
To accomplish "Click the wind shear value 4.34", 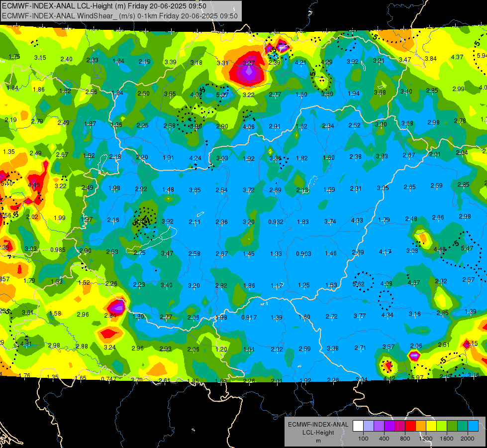I will coord(388,315).
